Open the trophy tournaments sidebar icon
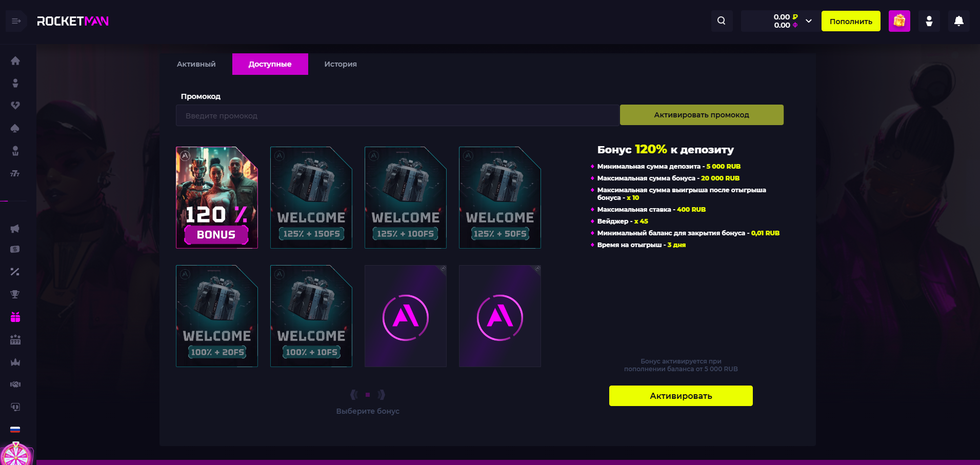Screen dimensions: 980x465 click(15, 294)
